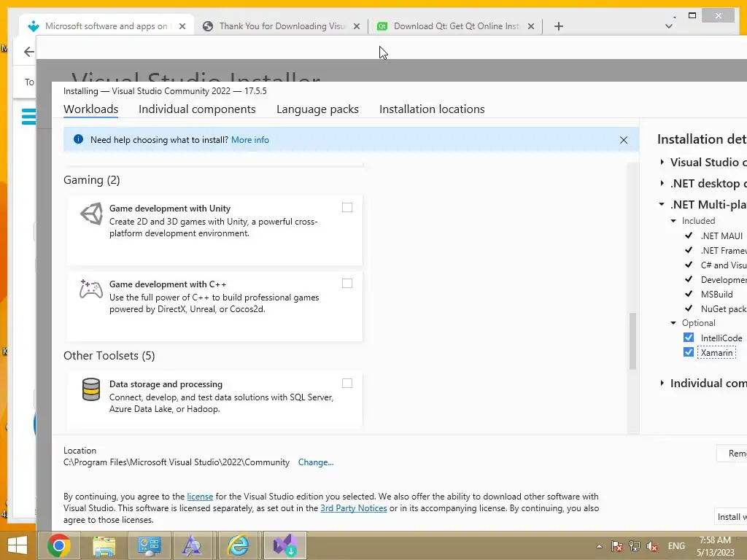
Task: Open the browser tab search chevron
Action: coord(669,26)
